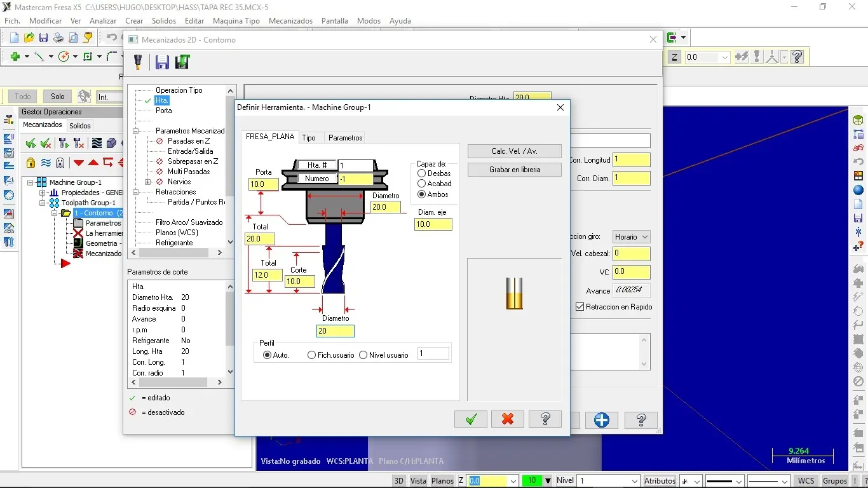This screenshot has width=868, height=488.
Task: Click the Calc. Vel. / Av. button
Action: (x=515, y=151)
